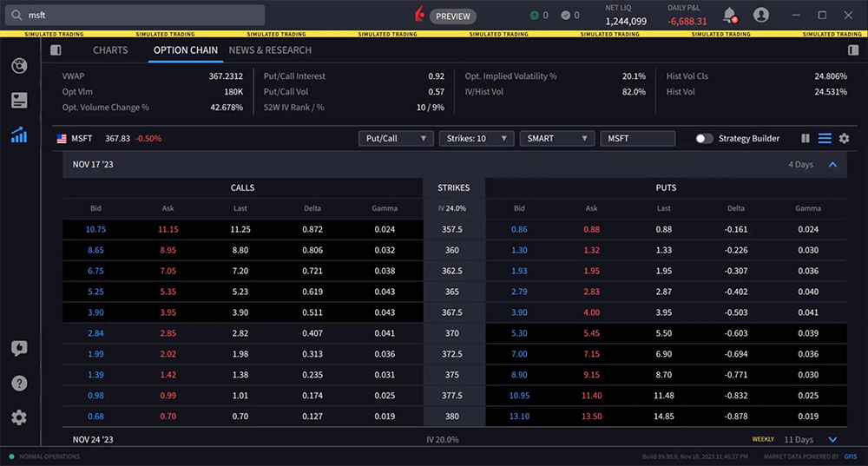This screenshot has height=466, width=868.
Task: Click call ask 2.02 at strike 372.5
Action: pos(168,354)
